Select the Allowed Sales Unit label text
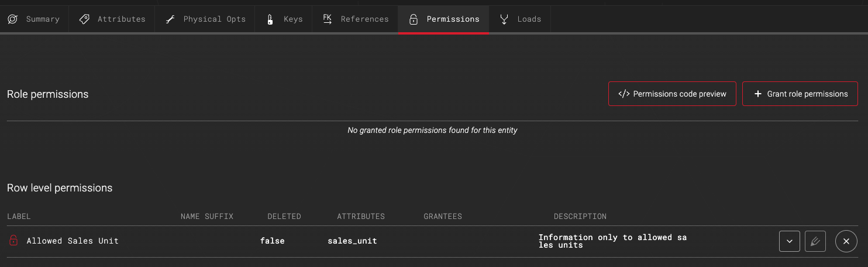Screen dimensions: 868x267 coord(73,241)
